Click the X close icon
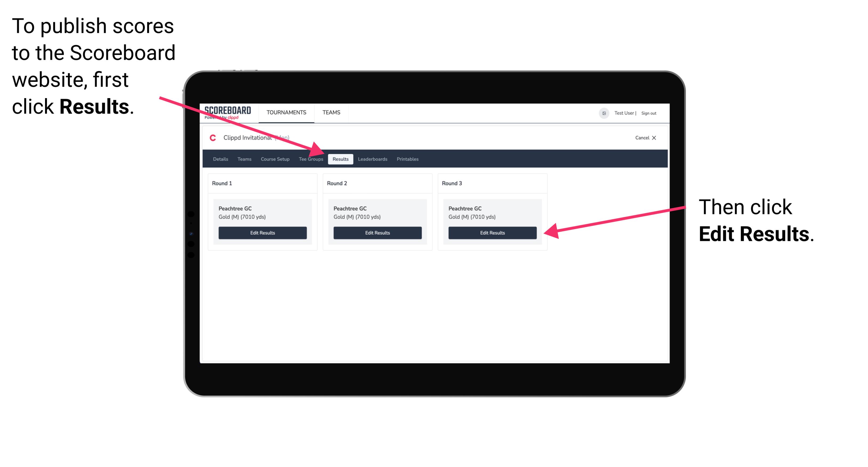This screenshot has width=868, height=467. click(658, 138)
